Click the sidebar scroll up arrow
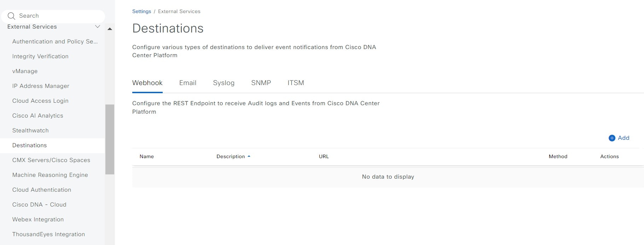 (110, 29)
